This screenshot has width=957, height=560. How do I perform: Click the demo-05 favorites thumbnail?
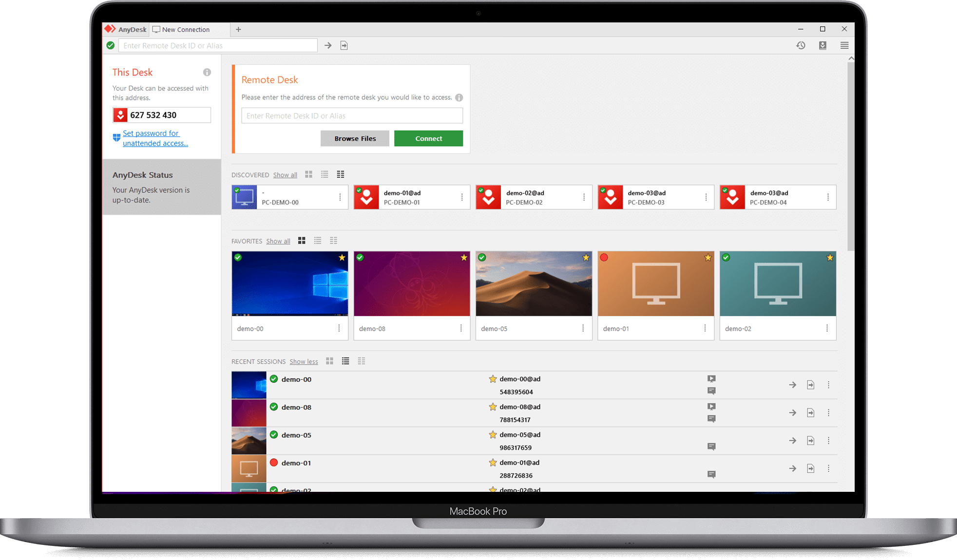click(533, 283)
